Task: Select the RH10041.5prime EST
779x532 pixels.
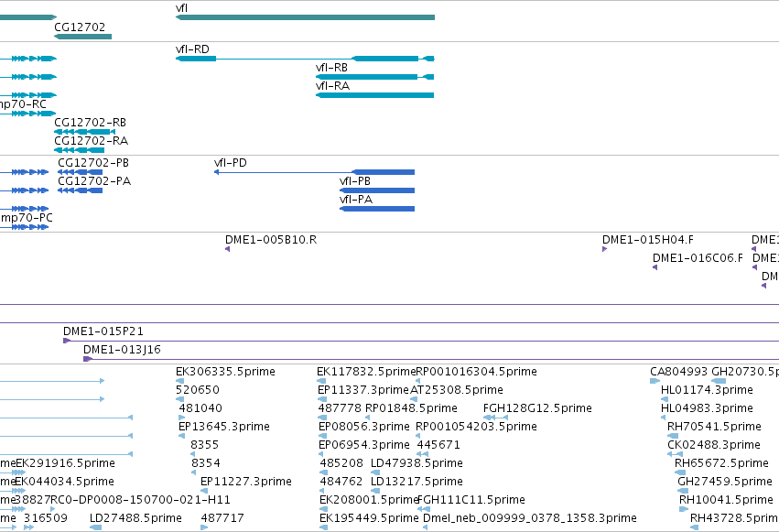Action: pos(684,509)
